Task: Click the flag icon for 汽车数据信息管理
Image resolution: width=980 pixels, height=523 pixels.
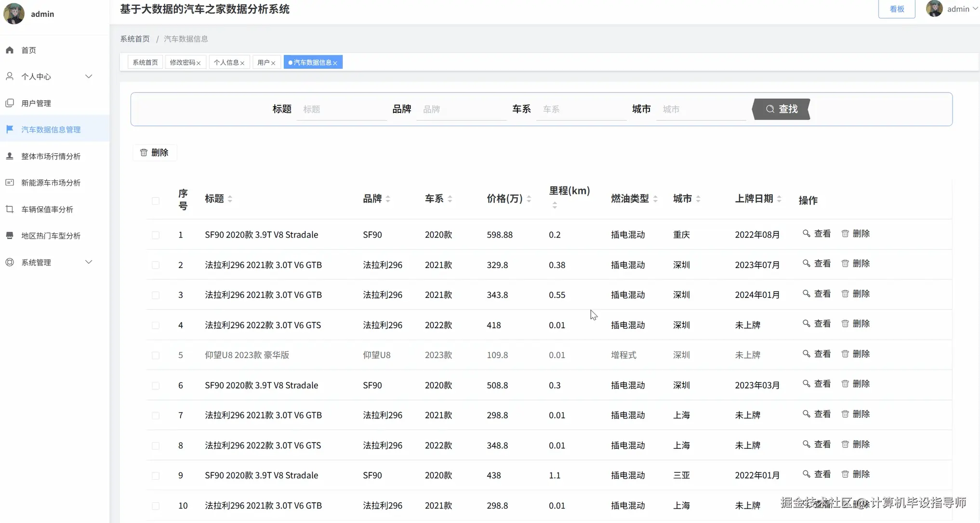Action: click(10, 129)
